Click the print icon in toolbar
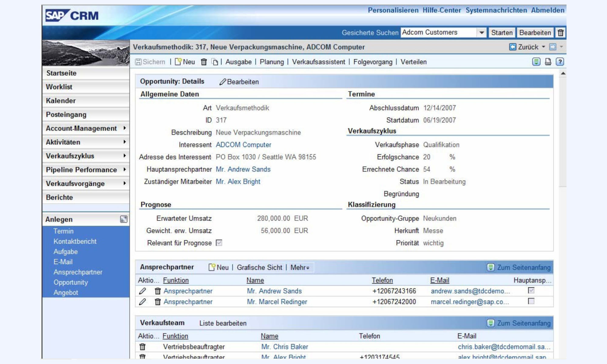This screenshot has height=364, width=607. coord(548,62)
